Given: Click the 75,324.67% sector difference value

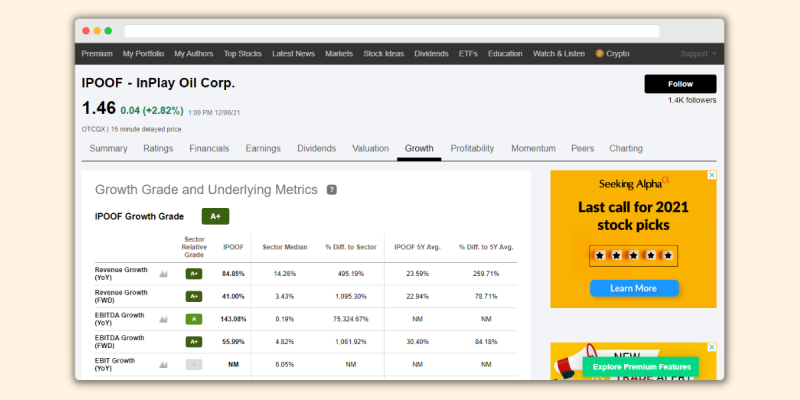Looking at the screenshot, I should click(351, 319).
